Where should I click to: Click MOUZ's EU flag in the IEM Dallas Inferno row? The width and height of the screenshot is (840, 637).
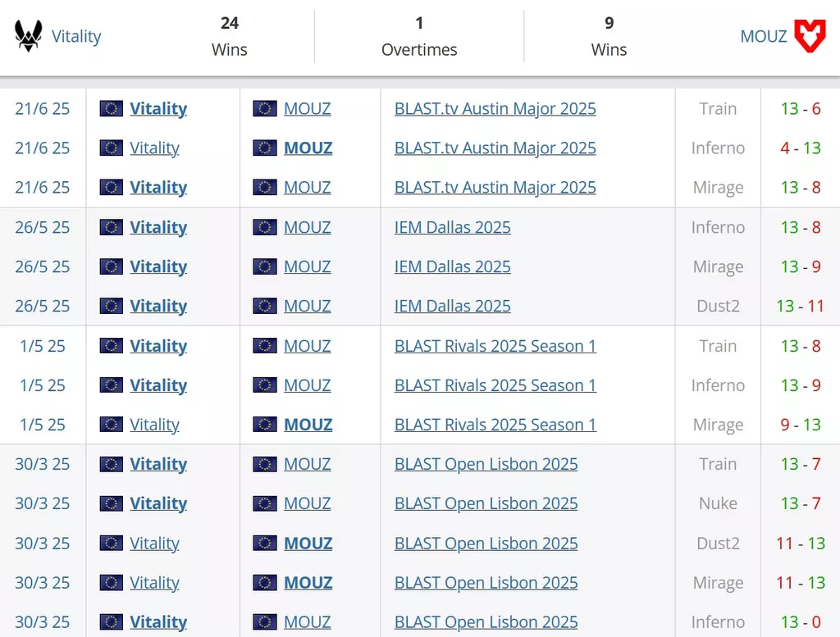click(x=265, y=227)
